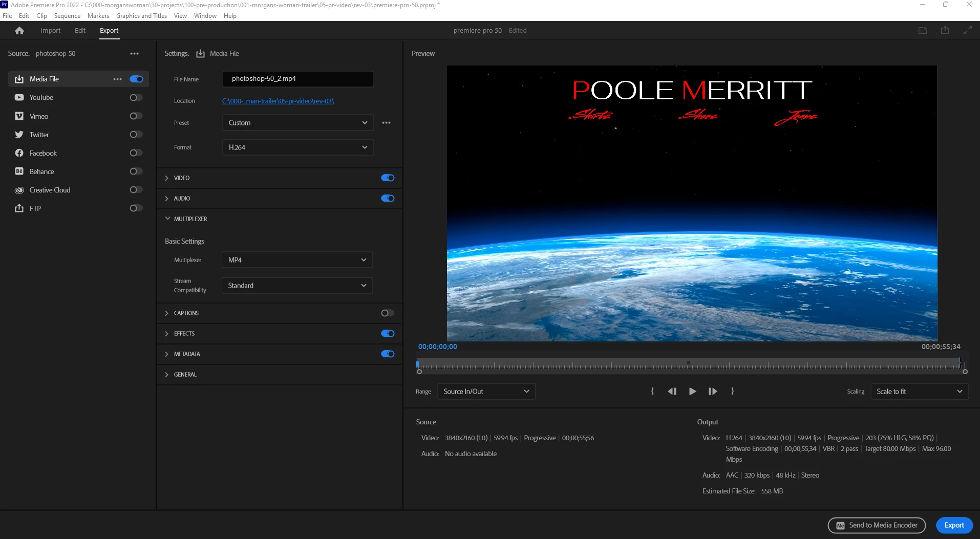Disable the Media File destination toggle
The height and width of the screenshot is (539, 980).
point(136,79)
